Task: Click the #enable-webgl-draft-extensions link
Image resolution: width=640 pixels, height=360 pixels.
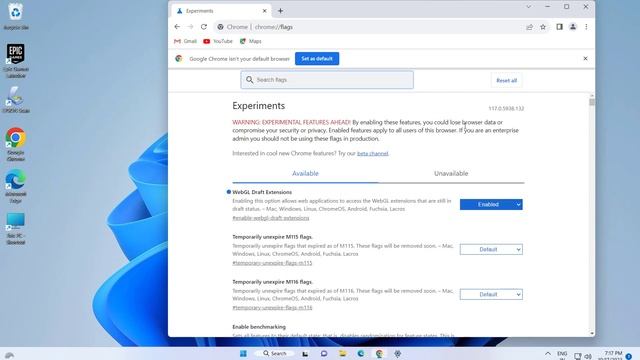Action: (271, 218)
